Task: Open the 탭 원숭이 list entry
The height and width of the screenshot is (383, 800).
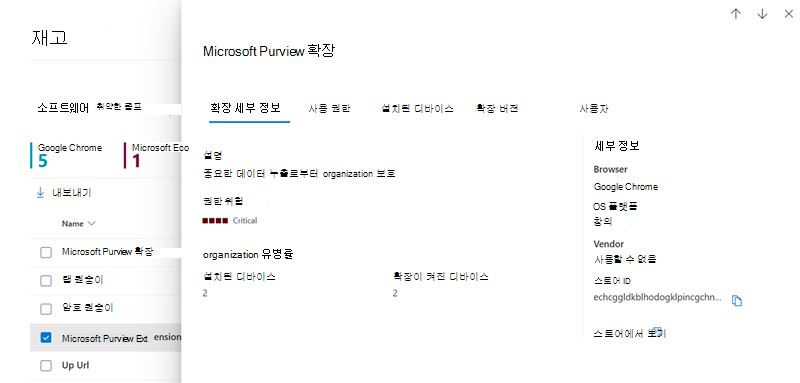Action: [x=82, y=280]
